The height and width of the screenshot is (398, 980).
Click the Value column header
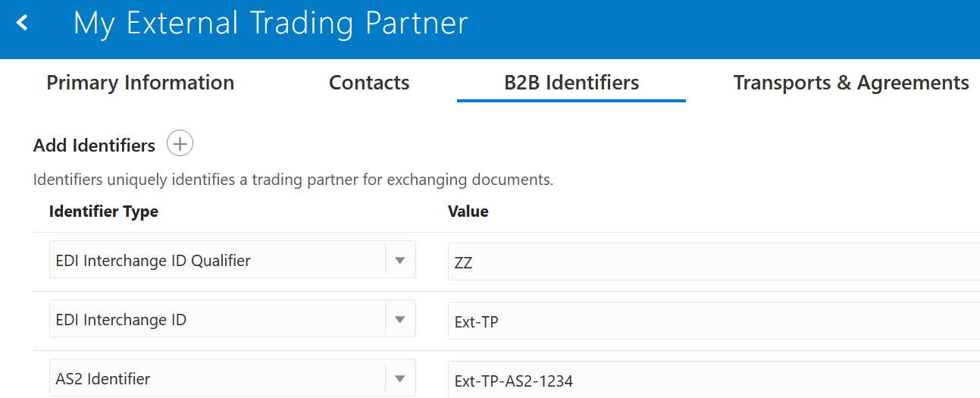[x=468, y=212]
